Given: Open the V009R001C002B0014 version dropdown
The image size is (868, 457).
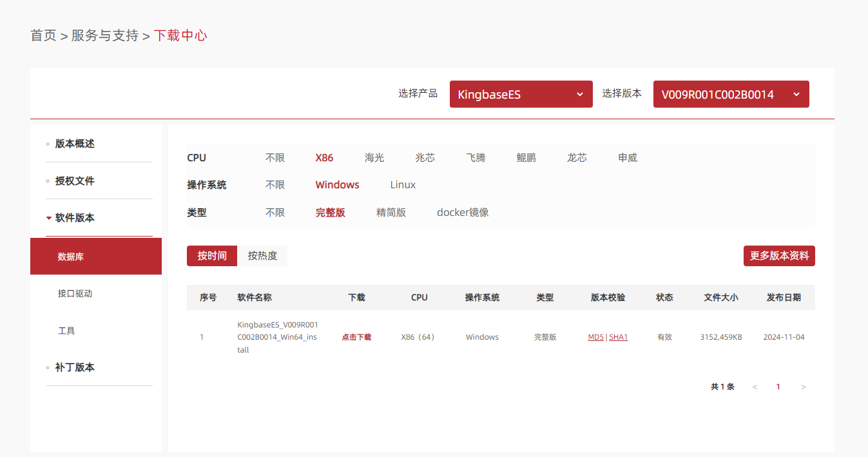Looking at the screenshot, I should click(x=731, y=94).
